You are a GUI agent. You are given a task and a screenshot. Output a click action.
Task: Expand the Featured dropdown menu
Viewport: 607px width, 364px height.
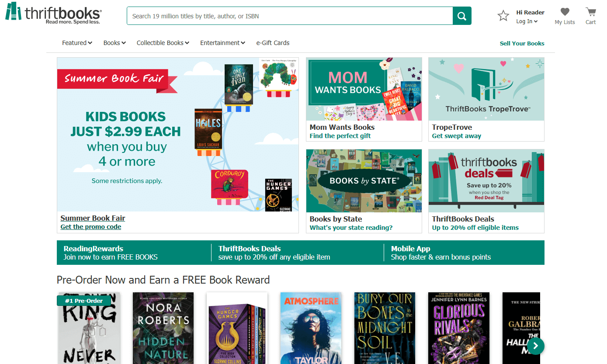click(77, 43)
